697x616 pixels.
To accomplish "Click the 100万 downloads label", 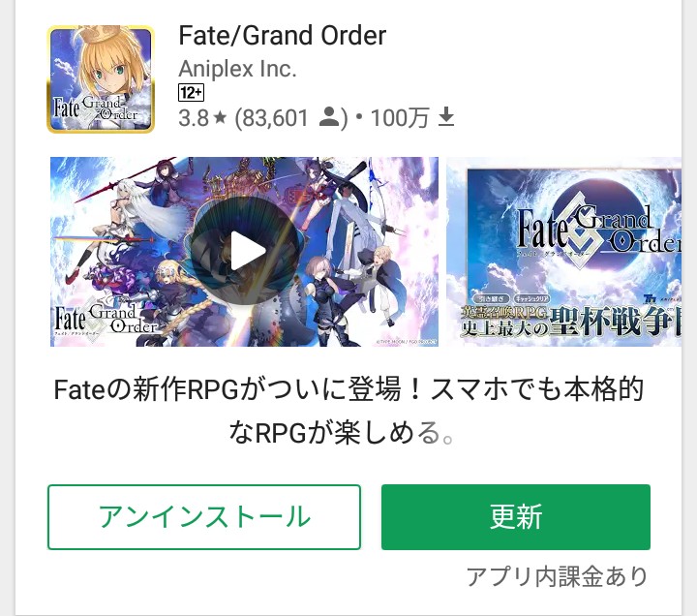I will tap(400, 118).
